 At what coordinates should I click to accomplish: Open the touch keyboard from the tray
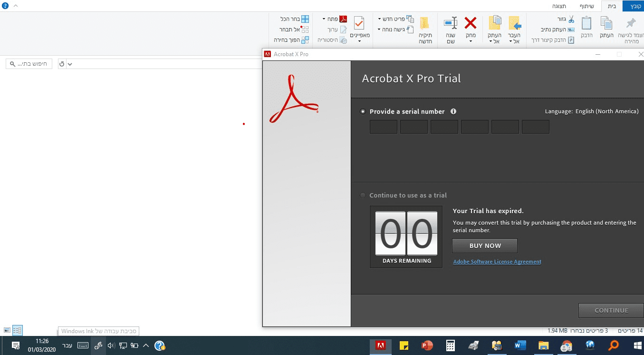[x=83, y=345]
